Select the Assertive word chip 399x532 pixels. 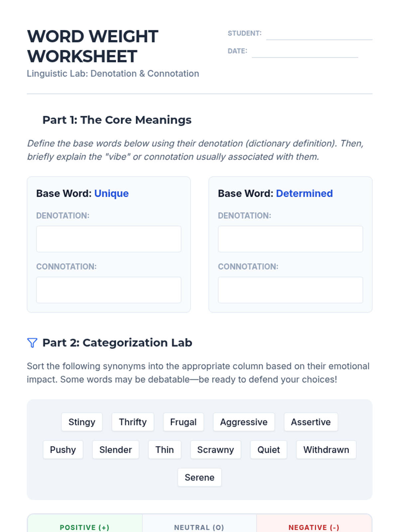click(311, 422)
